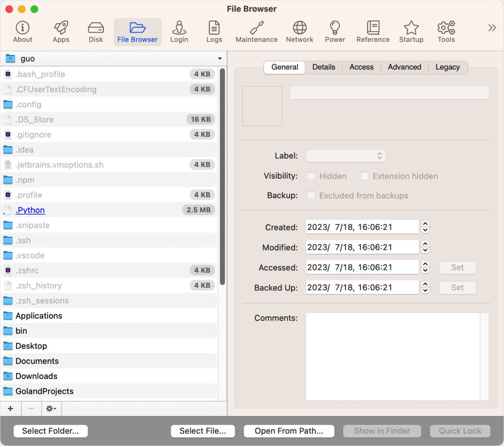This screenshot has width=504, height=446.
Task: Open the Logs pane
Action: [214, 32]
